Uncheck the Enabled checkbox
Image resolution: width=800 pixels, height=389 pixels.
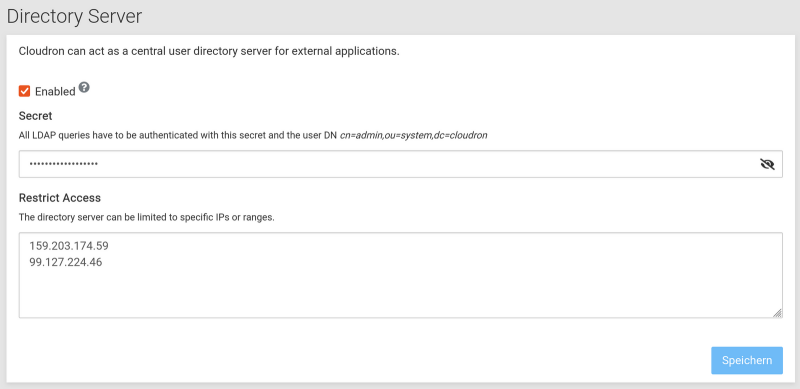point(24,91)
